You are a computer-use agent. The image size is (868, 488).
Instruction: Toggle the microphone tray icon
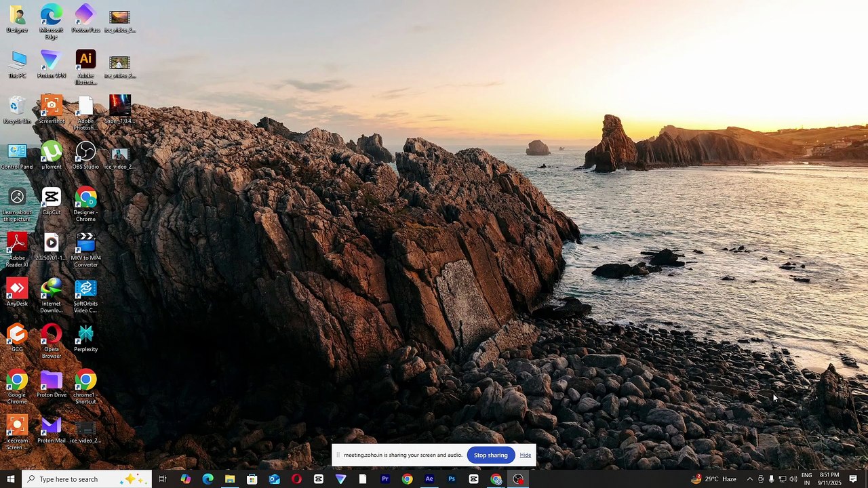(771, 479)
